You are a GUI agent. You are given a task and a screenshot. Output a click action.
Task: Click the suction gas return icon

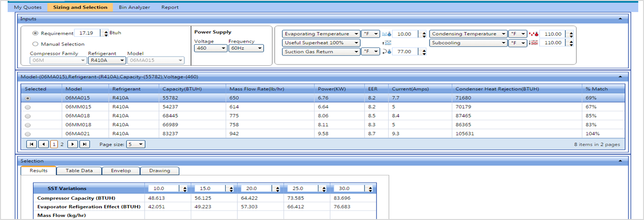click(x=386, y=51)
